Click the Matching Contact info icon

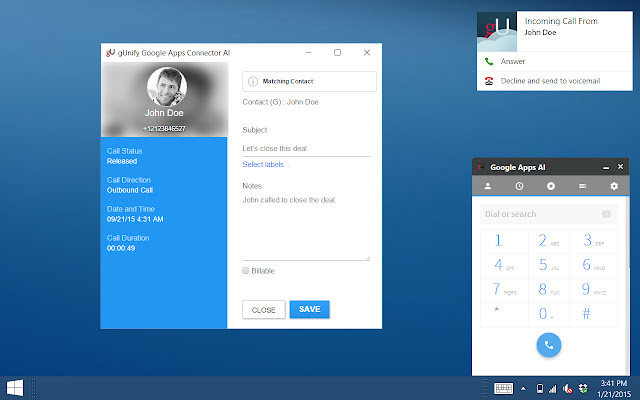tap(253, 81)
